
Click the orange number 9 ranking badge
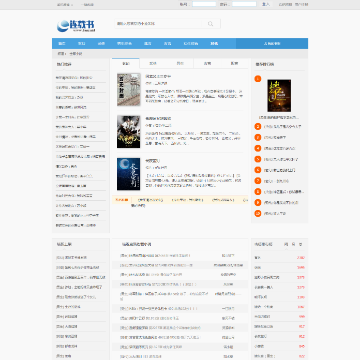(258, 202)
